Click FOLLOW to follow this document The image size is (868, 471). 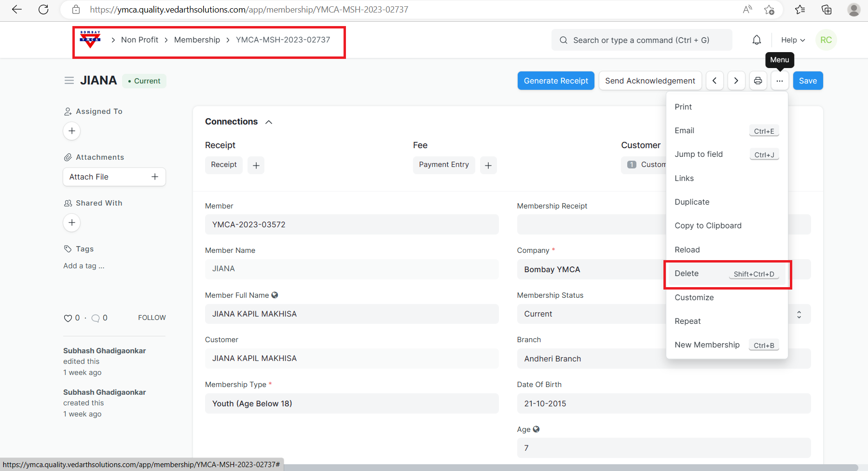tap(152, 318)
